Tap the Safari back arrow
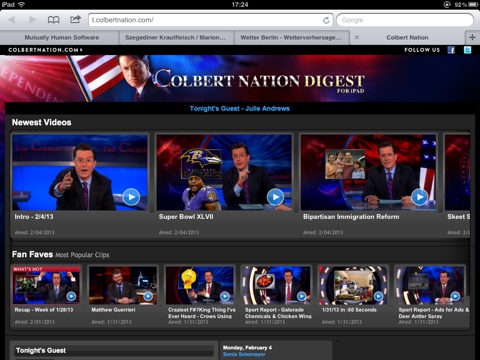The height and width of the screenshot is (360, 480). [12, 20]
